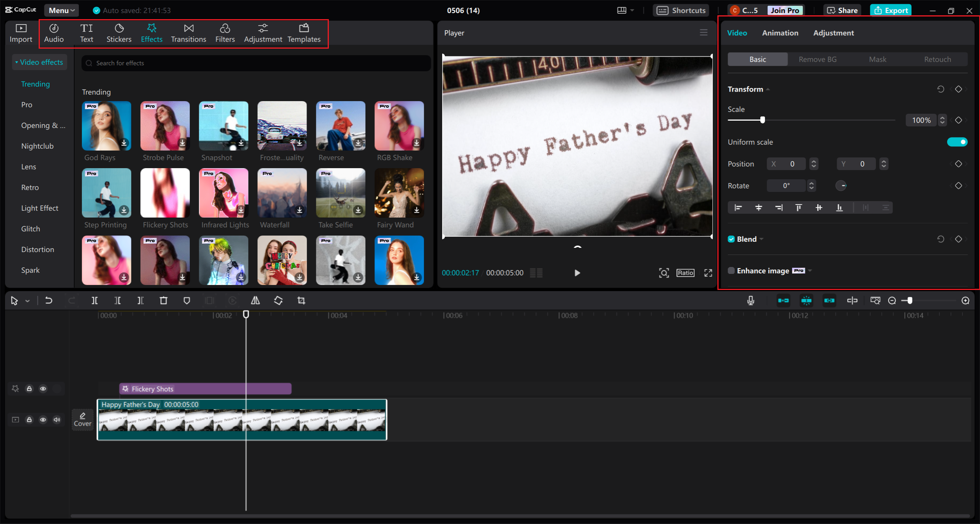Click the Export button
Viewport: 980px width, 524px height.
click(891, 10)
